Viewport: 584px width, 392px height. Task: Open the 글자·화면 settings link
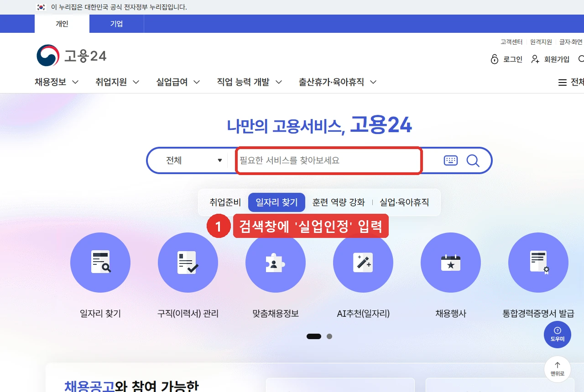[x=571, y=42]
